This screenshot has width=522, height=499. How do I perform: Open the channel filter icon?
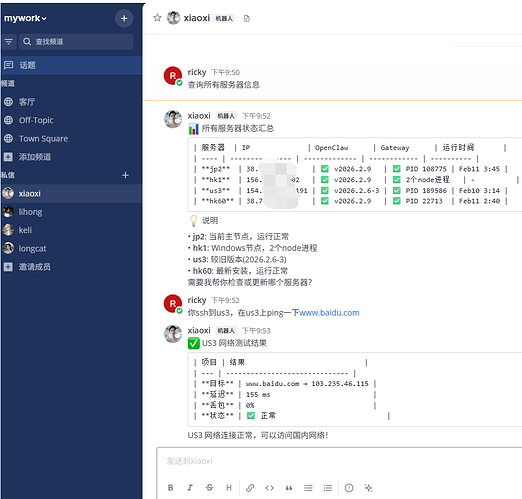click(8, 42)
